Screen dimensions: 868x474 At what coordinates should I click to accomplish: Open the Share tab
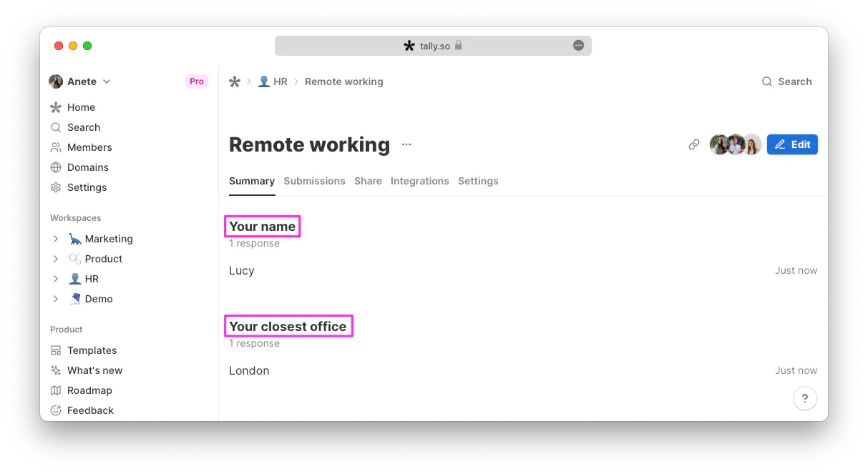(368, 182)
